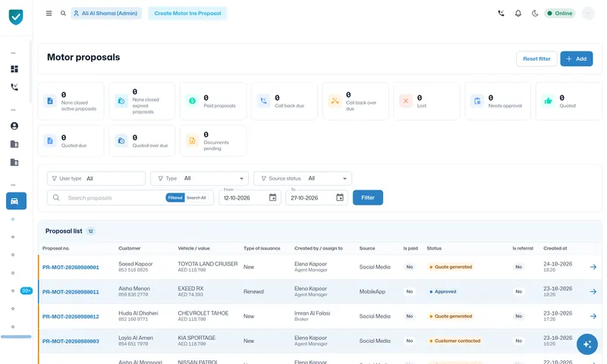Click the sidebar horizontal scrollbar
Image resolution: width=607 pixels, height=364 pixels.
16,337
